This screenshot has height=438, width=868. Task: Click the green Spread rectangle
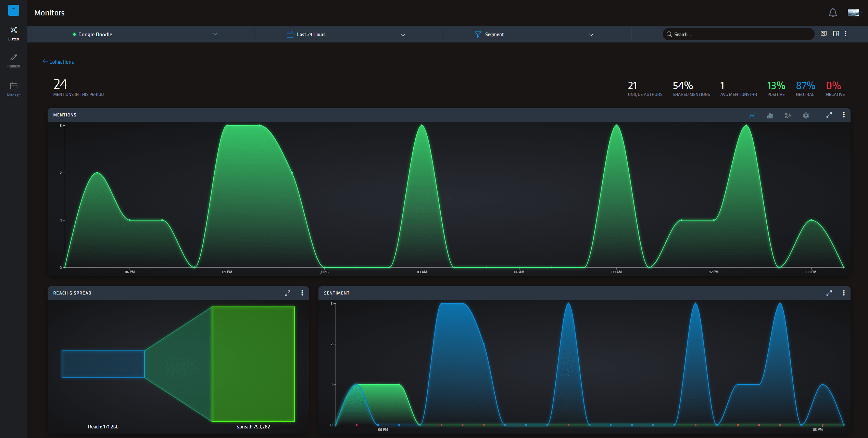(253, 364)
